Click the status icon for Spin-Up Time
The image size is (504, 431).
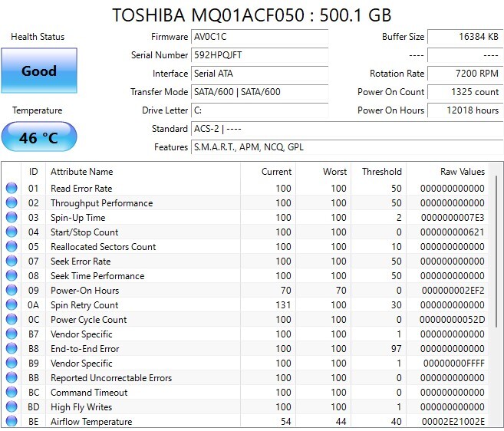click(x=12, y=217)
